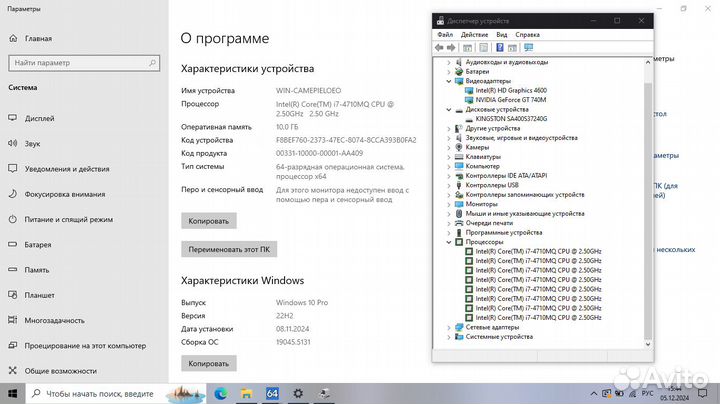This screenshot has width=720, height=404.
Task: Click the Найти параметр search field
Action: [84, 63]
